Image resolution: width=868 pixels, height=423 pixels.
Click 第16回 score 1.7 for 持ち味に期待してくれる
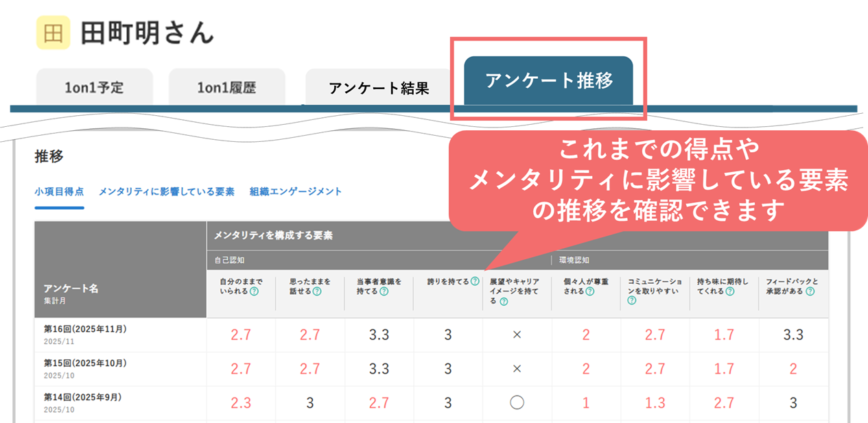724,335
